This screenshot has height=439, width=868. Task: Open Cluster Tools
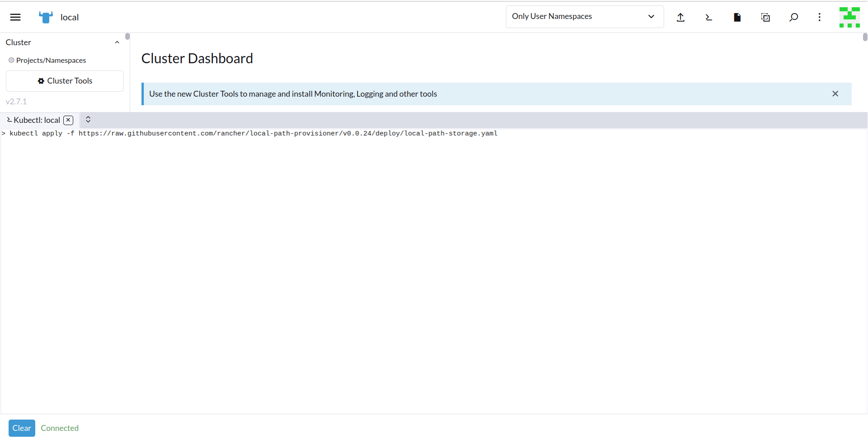[65, 81]
